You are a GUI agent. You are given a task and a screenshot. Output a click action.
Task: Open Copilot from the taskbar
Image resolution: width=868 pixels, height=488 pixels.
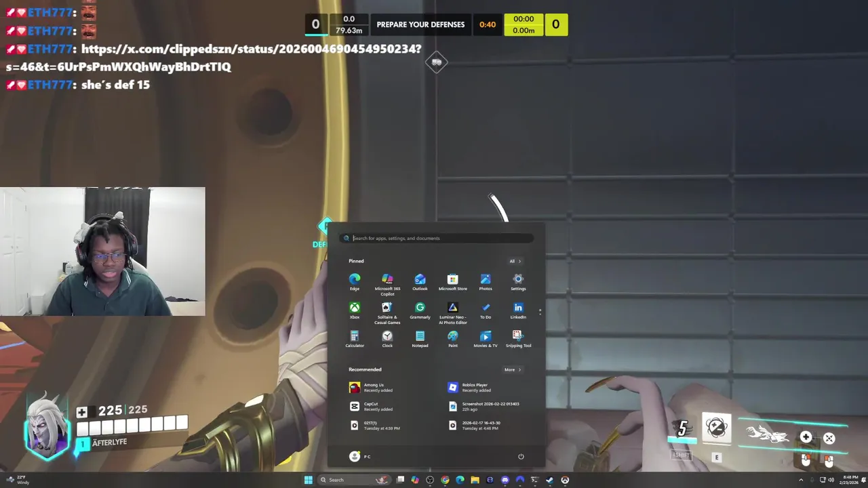(x=415, y=480)
